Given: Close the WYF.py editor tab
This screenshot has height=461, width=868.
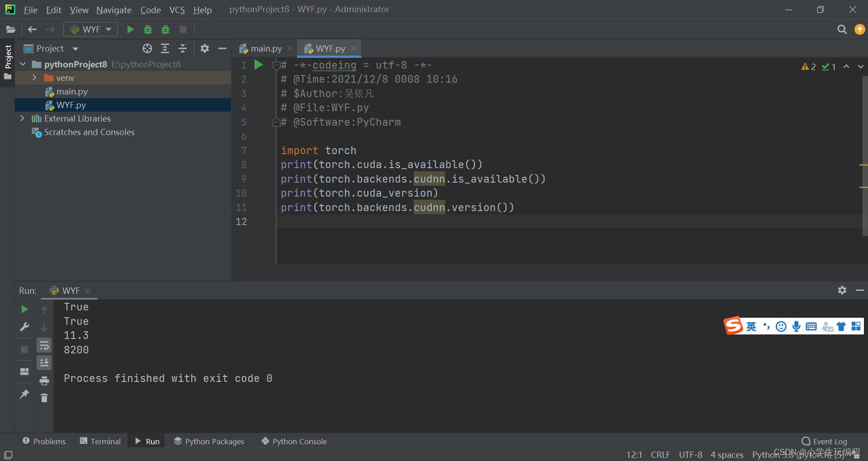Looking at the screenshot, I should point(354,48).
